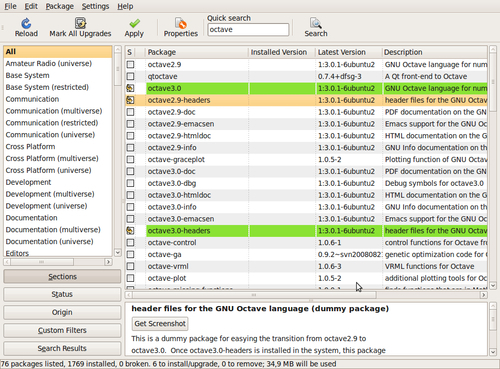The height and width of the screenshot is (369, 500).
Task: Sort by the Latest Version column header
Action: [x=349, y=52]
